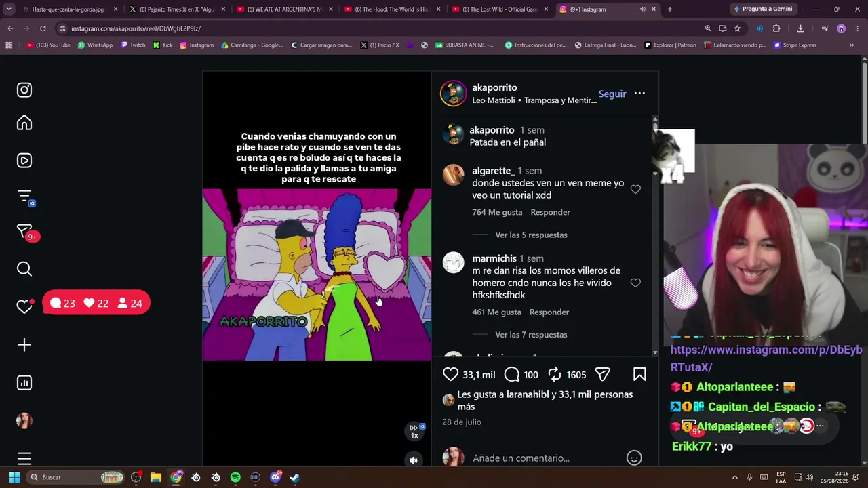Like the marmichis comment
Image resolution: width=868 pixels, height=488 pixels.
click(635, 283)
